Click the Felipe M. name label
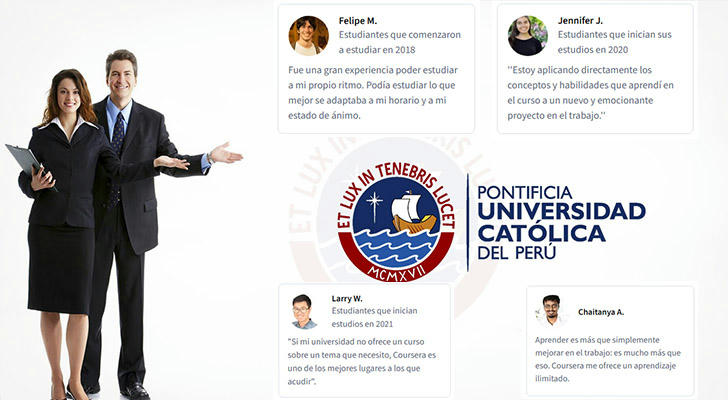The height and width of the screenshot is (400, 728). (x=358, y=21)
